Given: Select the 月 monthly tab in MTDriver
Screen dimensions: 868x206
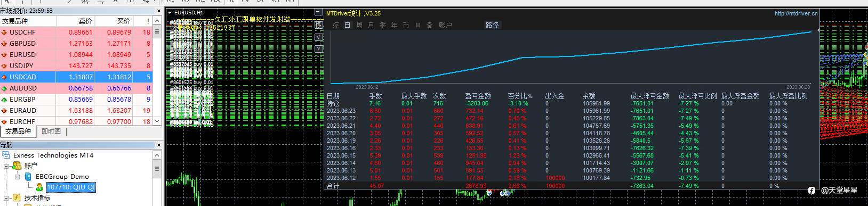Looking at the screenshot, I should [x=371, y=25].
